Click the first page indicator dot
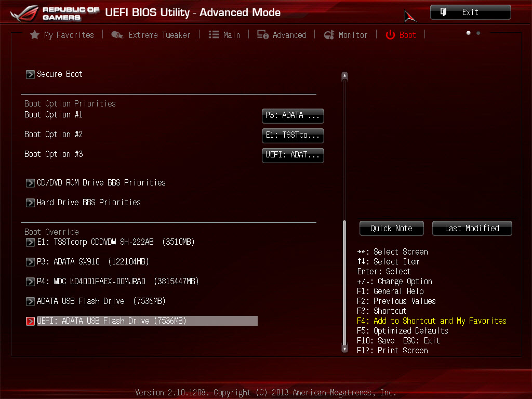The width and height of the screenshot is (532, 399). 469,33
